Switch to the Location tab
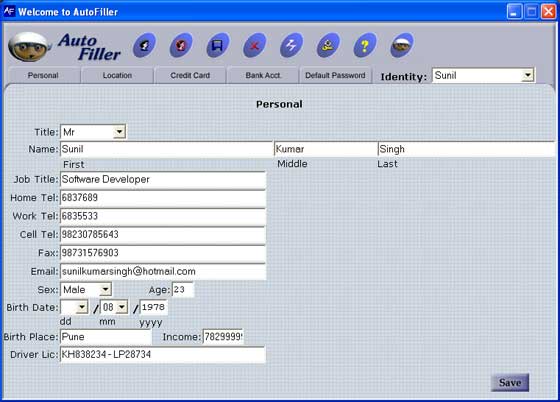Viewport: 560px width, 402px height. (x=117, y=75)
